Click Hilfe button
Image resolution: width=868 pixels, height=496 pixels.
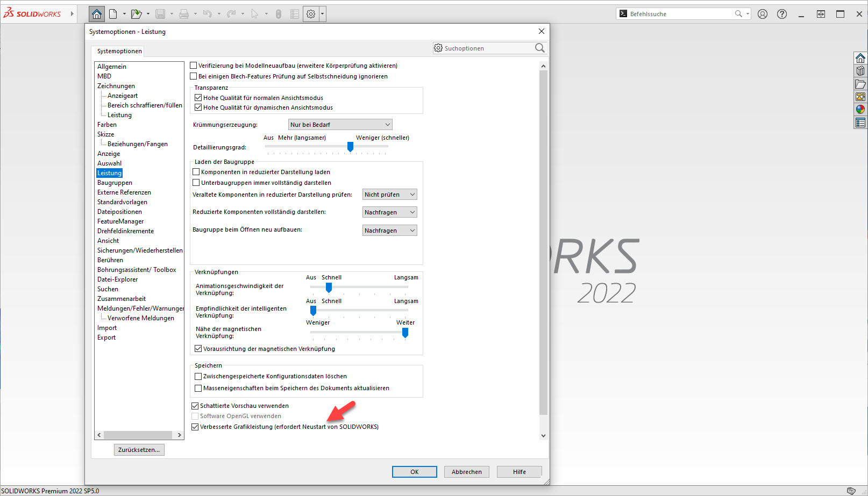pyautogui.click(x=520, y=472)
